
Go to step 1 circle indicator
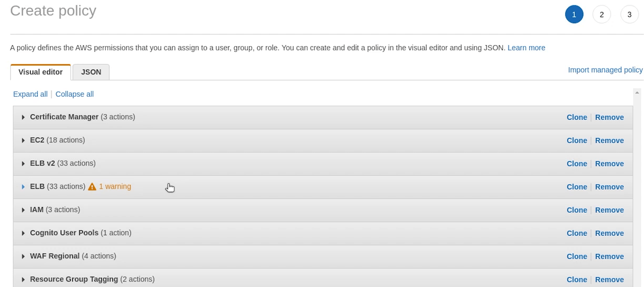click(574, 14)
